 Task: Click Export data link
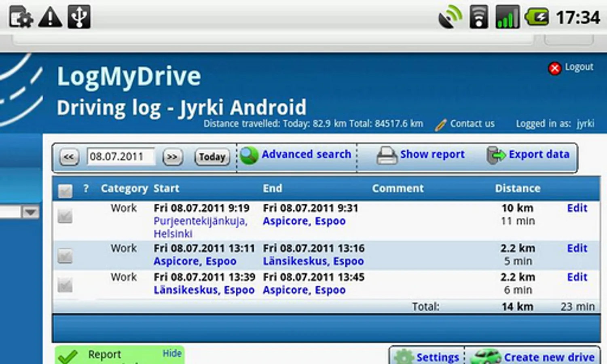[x=539, y=154]
